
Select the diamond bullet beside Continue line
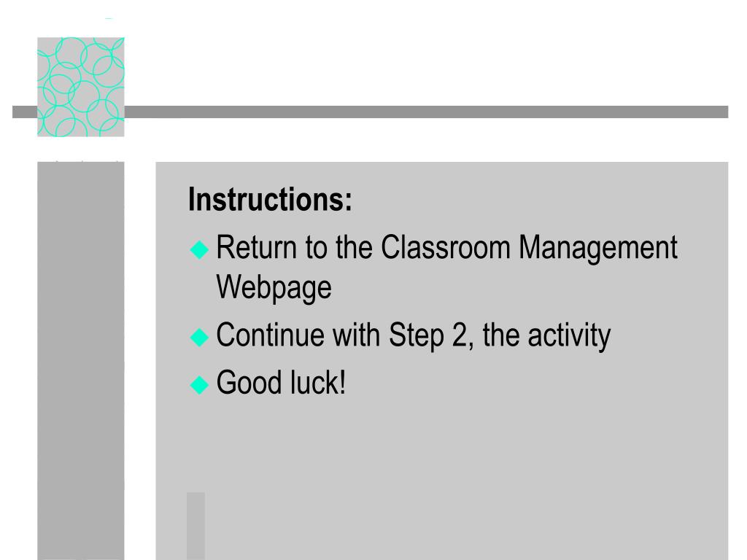[x=199, y=337]
